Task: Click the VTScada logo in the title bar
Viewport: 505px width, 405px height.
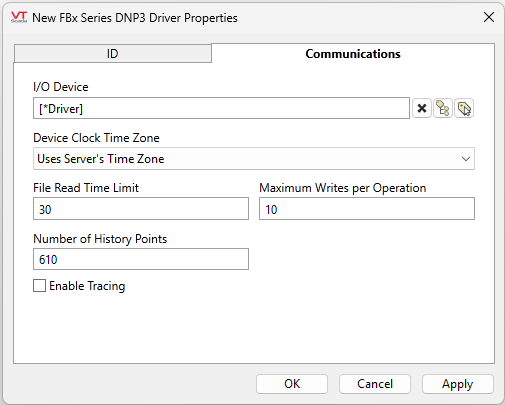Action: [x=19, y=17]
